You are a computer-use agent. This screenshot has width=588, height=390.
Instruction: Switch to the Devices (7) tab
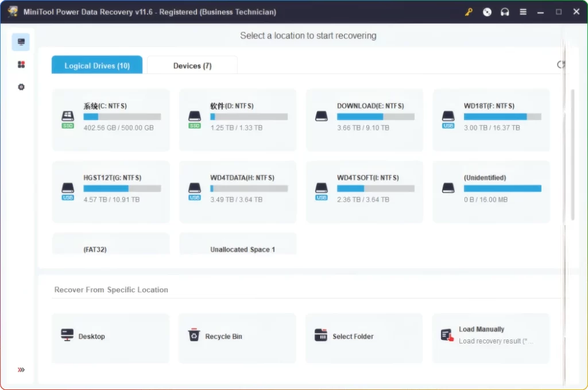[192, 65]
